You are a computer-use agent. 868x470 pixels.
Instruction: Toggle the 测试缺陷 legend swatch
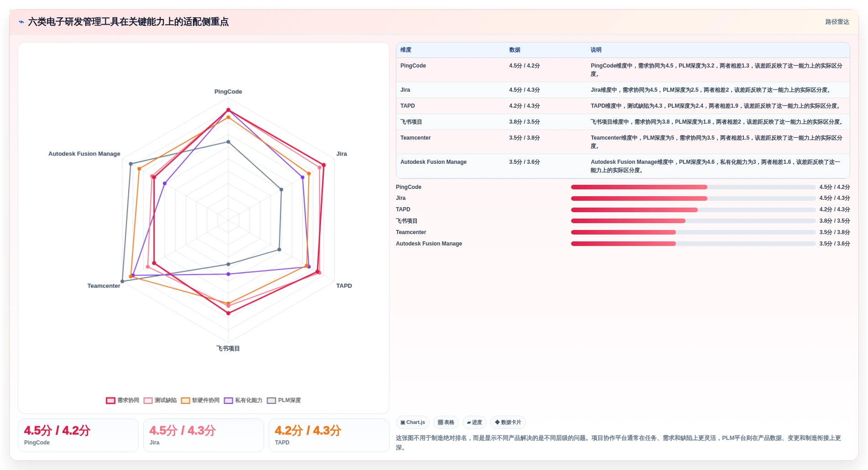click(x=148, y=401)
